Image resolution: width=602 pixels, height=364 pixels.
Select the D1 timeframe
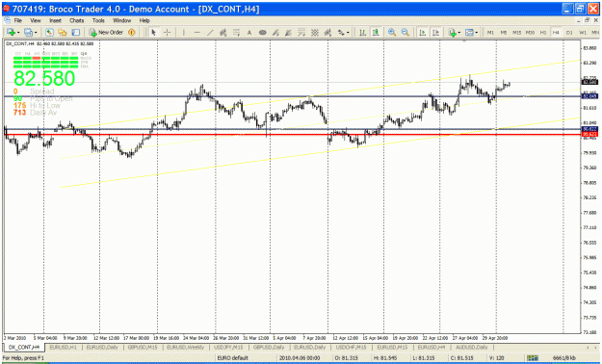569,33
